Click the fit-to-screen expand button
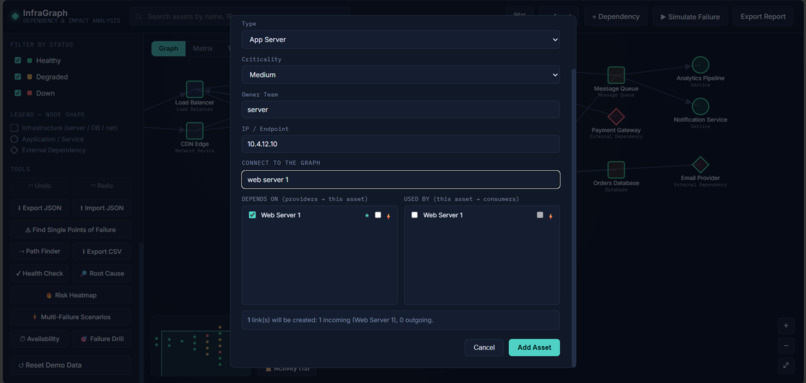The height and width of the screenshot is (383, 806). pos(785,365)
